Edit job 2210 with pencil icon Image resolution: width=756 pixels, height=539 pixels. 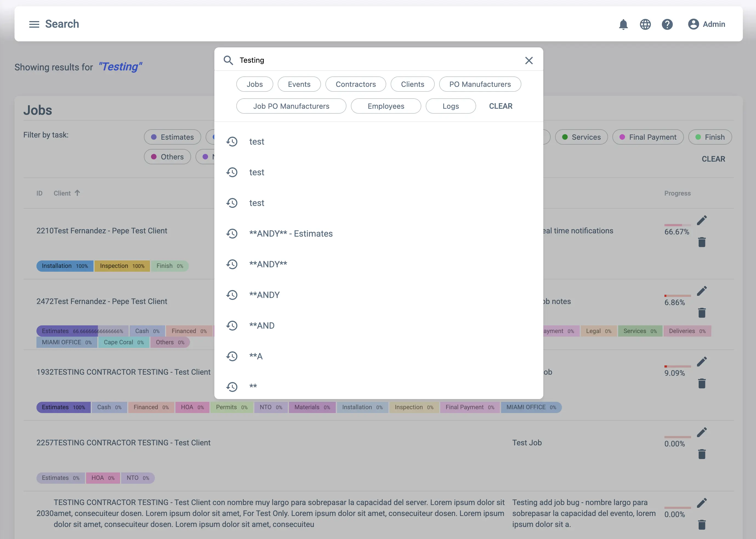pyautogui.click(x=701, y=220)
